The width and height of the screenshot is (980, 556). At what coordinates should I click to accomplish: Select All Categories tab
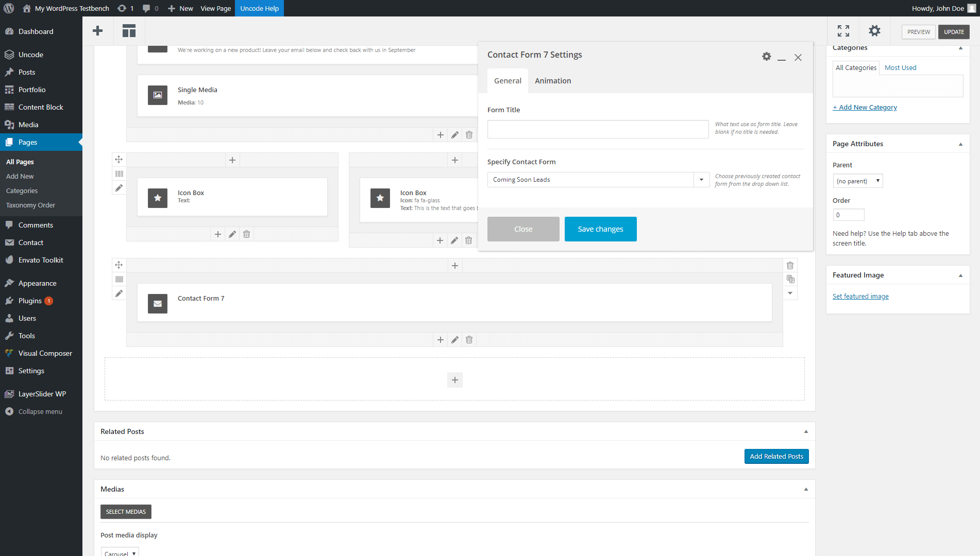[x=856, y=68]
